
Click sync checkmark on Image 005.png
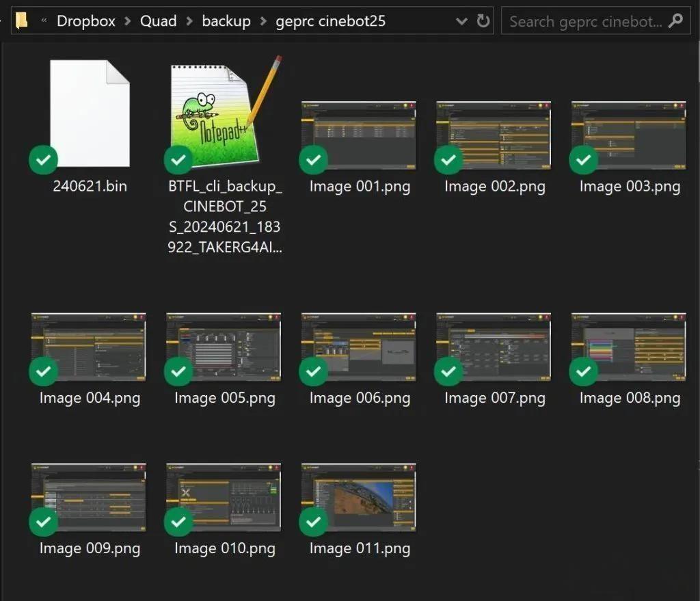(x=178, y=371)
